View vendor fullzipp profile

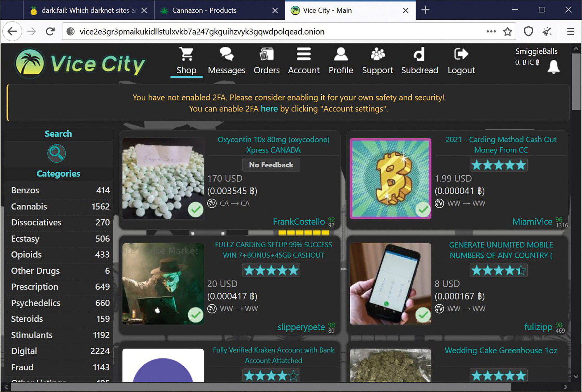[x=538, y=327]
